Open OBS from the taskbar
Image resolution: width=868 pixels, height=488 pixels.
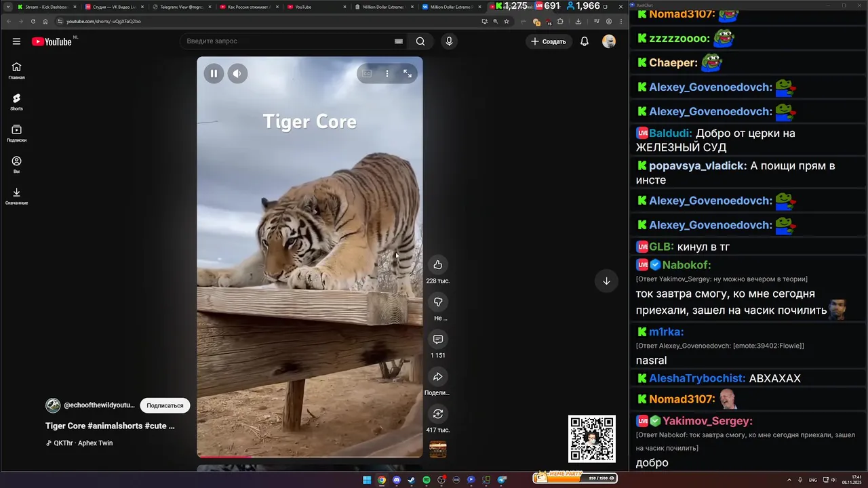pos(441,480)
